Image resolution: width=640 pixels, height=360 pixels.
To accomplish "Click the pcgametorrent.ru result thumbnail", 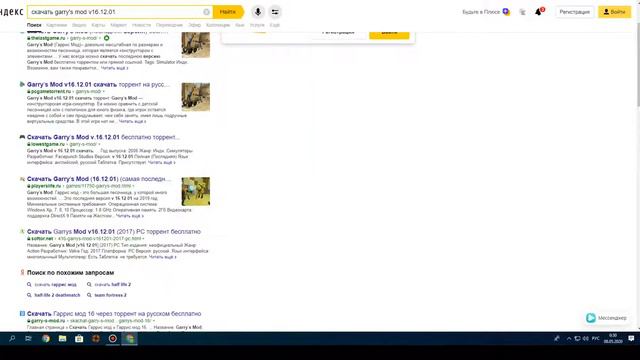I will tap(196, 97).
